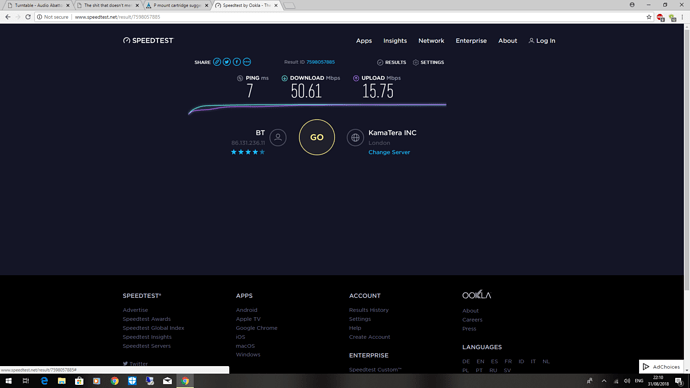Image resolution: width=690 pixels, height=388 pixels.
Task: Click the KamaTera server globe icon
Action: click(355, 137)
